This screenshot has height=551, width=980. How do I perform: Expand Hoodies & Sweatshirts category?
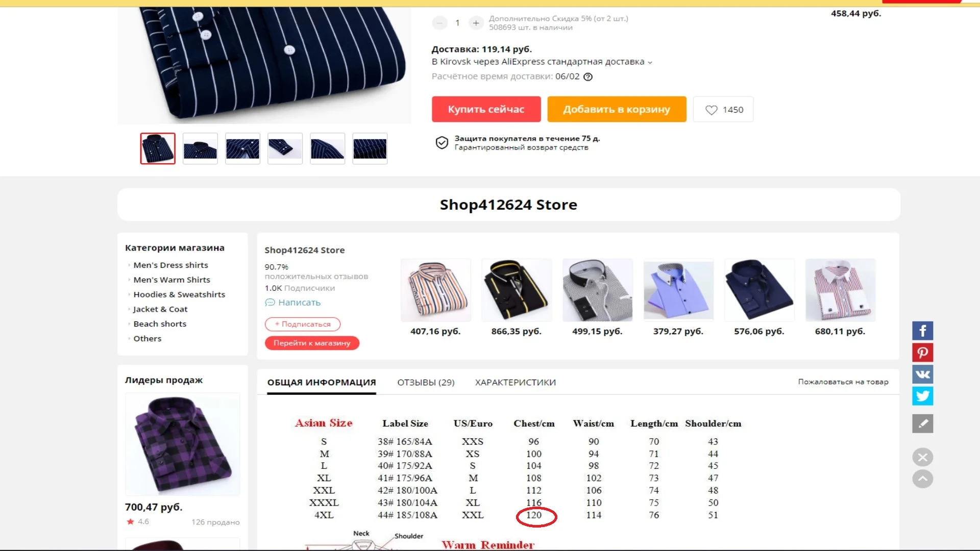pyautogui.click(x=179, y=294)
